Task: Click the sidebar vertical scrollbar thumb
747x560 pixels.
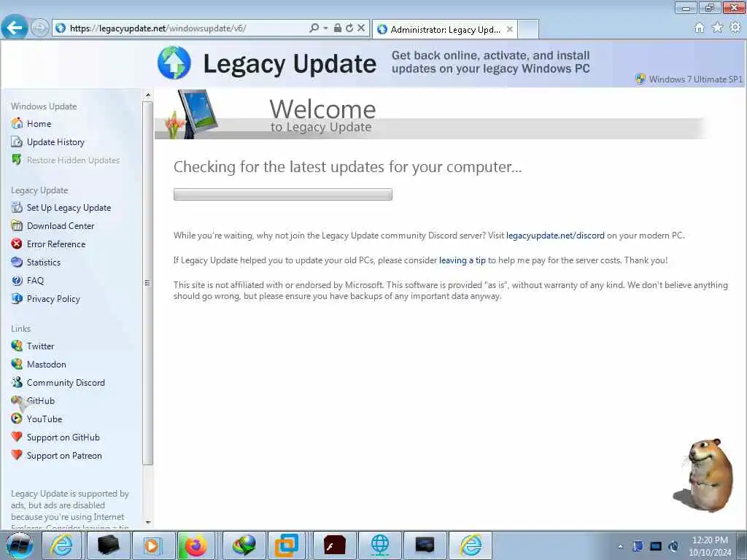Action: 147,283
